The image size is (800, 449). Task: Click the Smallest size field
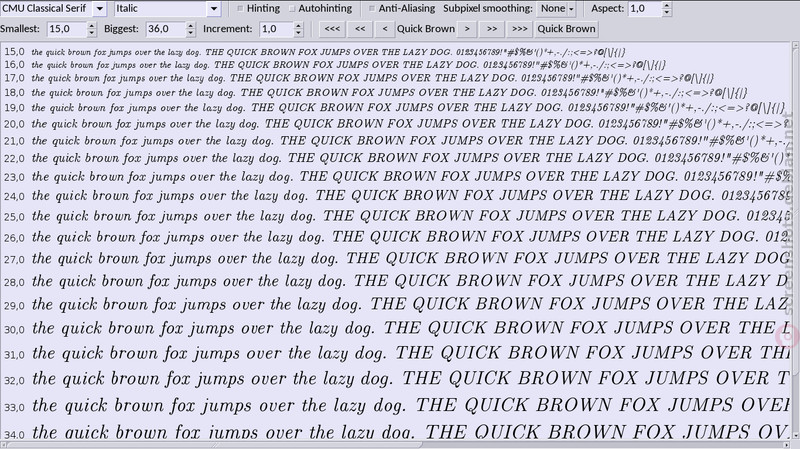[66, 29]
